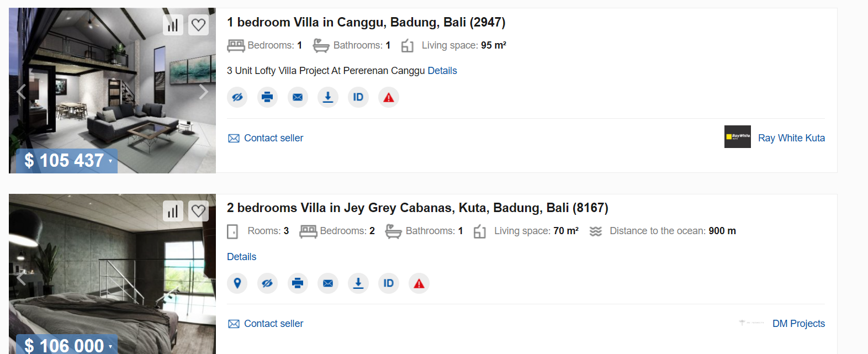This screenshot has height=354, width=868.
Task: Download the Canggu villa listing
Action: [x=328, y=97]
